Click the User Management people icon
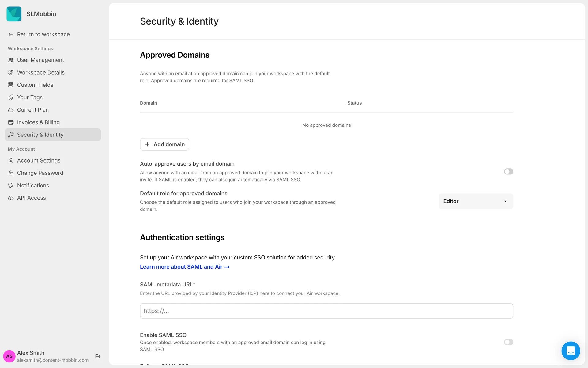 pyautogui.click(x=11, y=60)
